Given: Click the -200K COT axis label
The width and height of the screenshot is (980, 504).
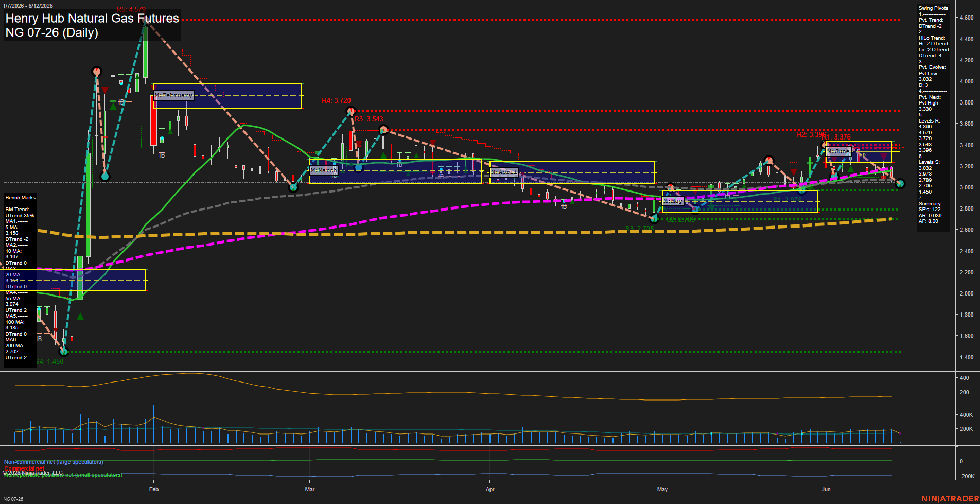Looking at the screenshot, I should pos(967,476).
